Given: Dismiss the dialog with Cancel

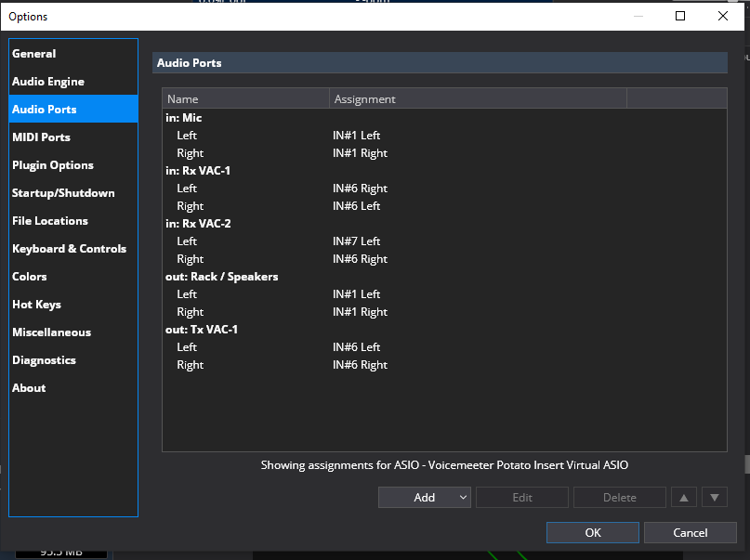Looking at the screenshot, I should [691, 533].
